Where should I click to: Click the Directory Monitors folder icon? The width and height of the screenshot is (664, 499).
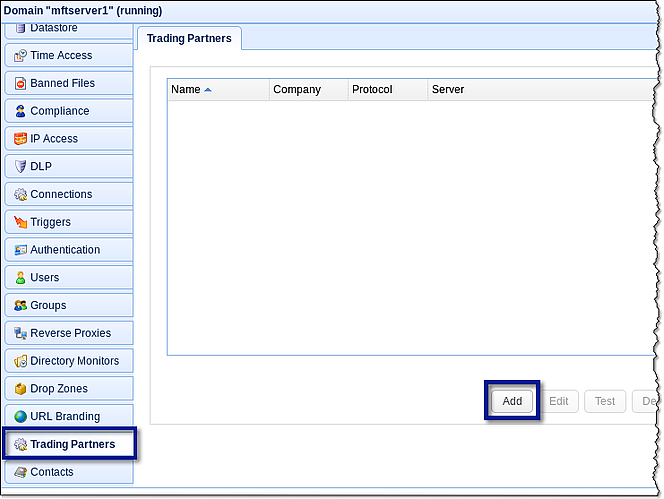(x=20, y=361)
